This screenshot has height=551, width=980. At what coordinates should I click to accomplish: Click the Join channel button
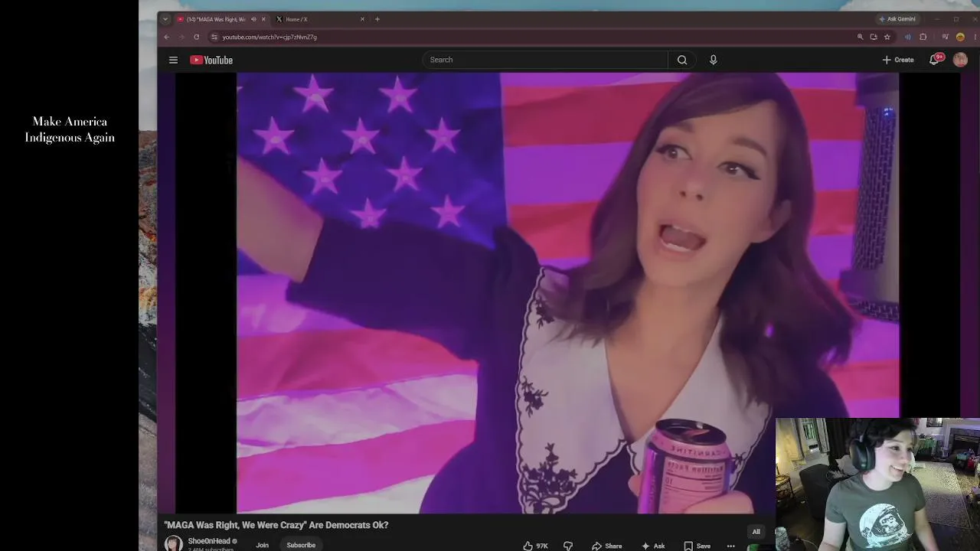[262, 545]
